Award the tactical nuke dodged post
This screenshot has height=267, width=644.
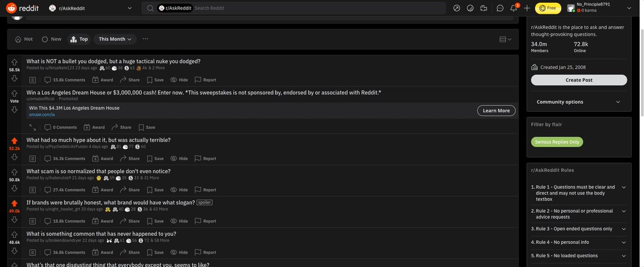103,80
